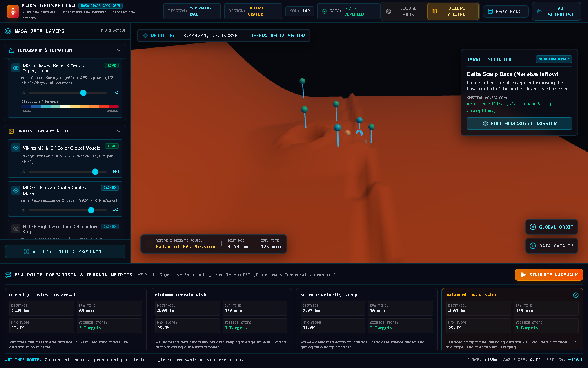The image size is (588, 368).
Task: Start Simulate Marswalk
Action: pos(549,275)
